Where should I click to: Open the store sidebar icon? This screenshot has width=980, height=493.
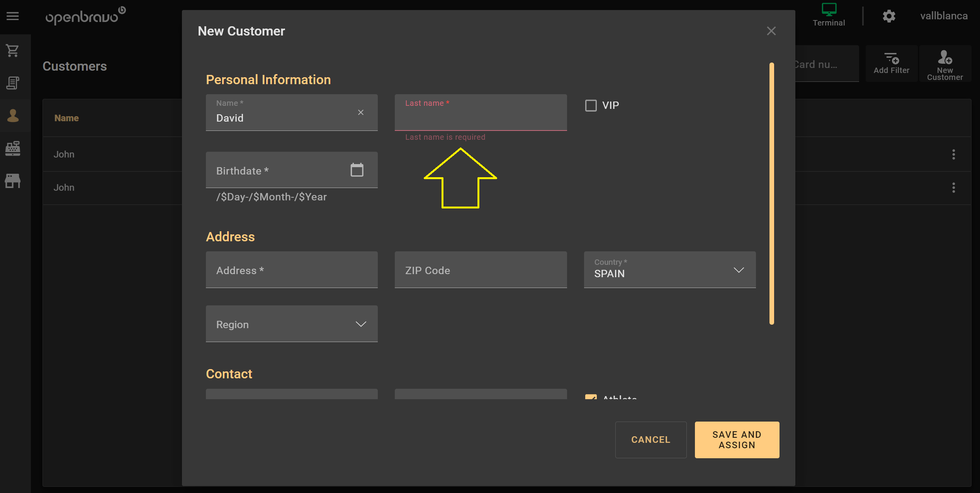click(13, 181)
